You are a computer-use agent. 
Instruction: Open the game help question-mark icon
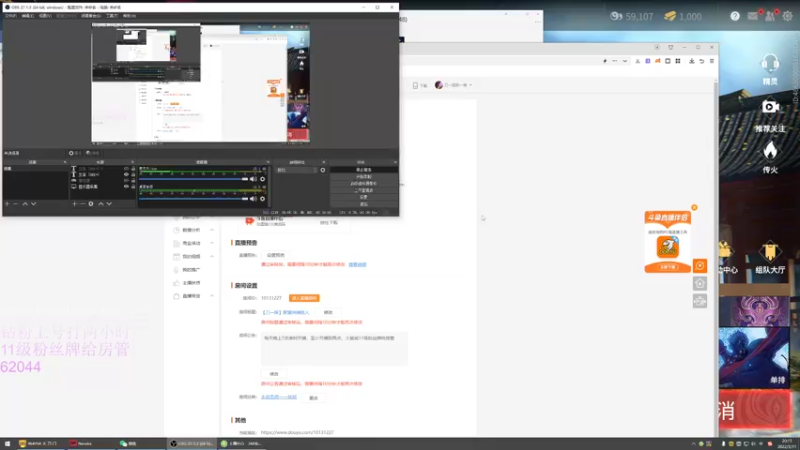[735, 16]
